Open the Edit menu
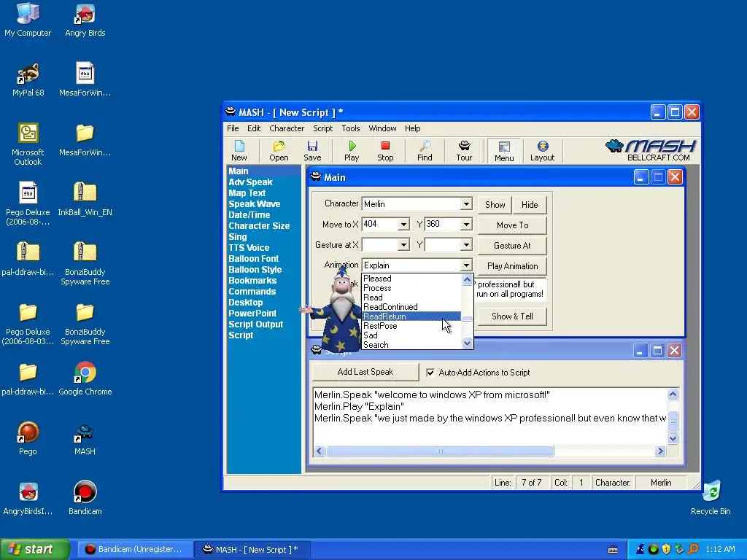The width and height of the screenshot is (747, 560). pyautogui.click(x=254, y=128)
